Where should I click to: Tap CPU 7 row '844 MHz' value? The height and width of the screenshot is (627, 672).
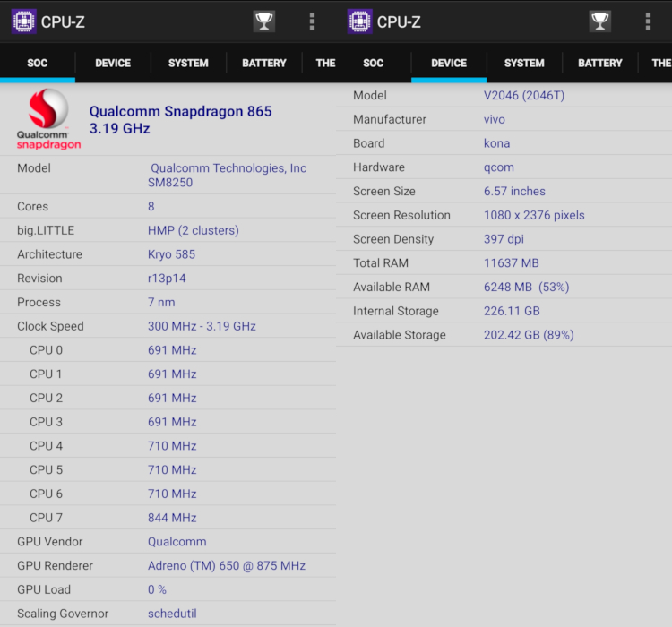172,519
